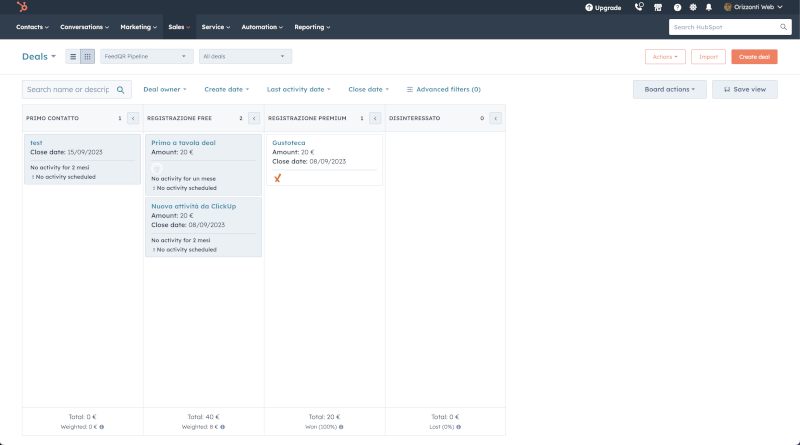This screenshot has height=445, width=800.
Task: Open the notifications bell
Action: (x=709, y=7)
